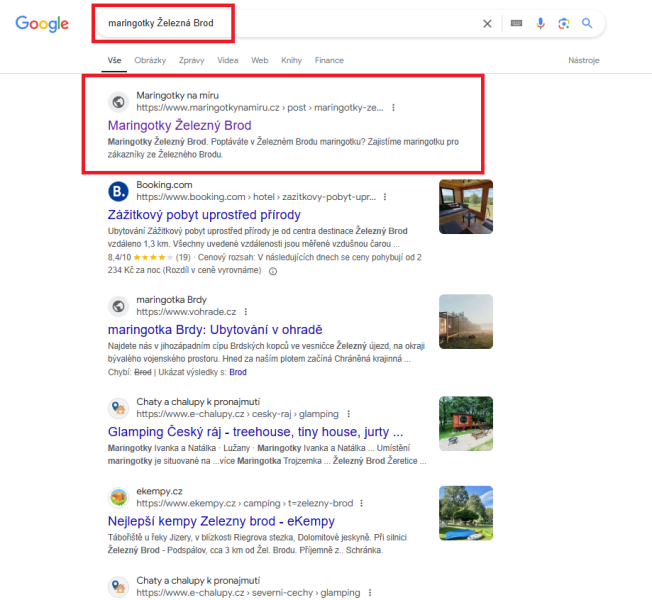Click the site name ekempy.cz
The image size is (652, 600).
[159, 491]
